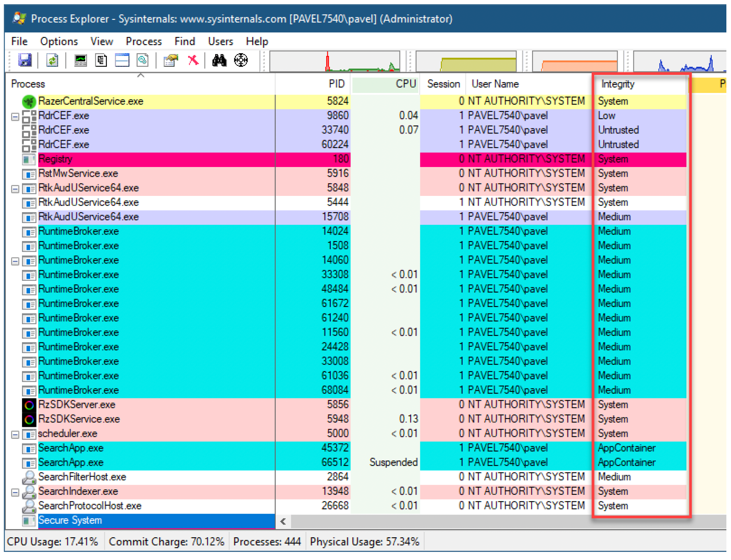Collapse the RdrCEF.exe 9860 process tree
This screenshot has height=560, width=731.
(x=15, y=116)
